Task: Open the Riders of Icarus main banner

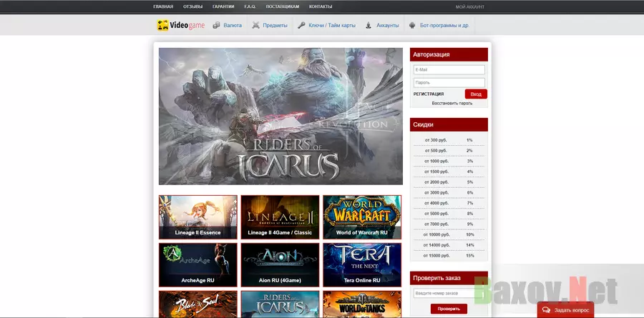Action: click(x=280, y=116)
